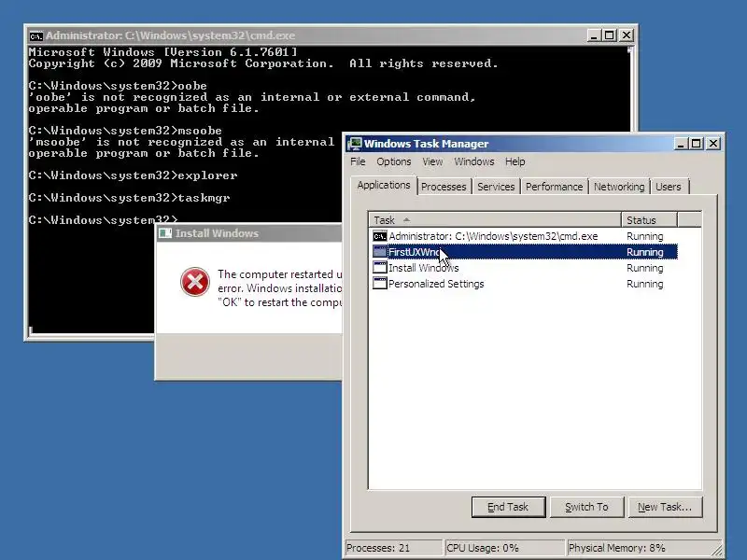Screen dimensions: 747x560
Task: Click the explorer command line in cmd
Action: coord(133,175)
